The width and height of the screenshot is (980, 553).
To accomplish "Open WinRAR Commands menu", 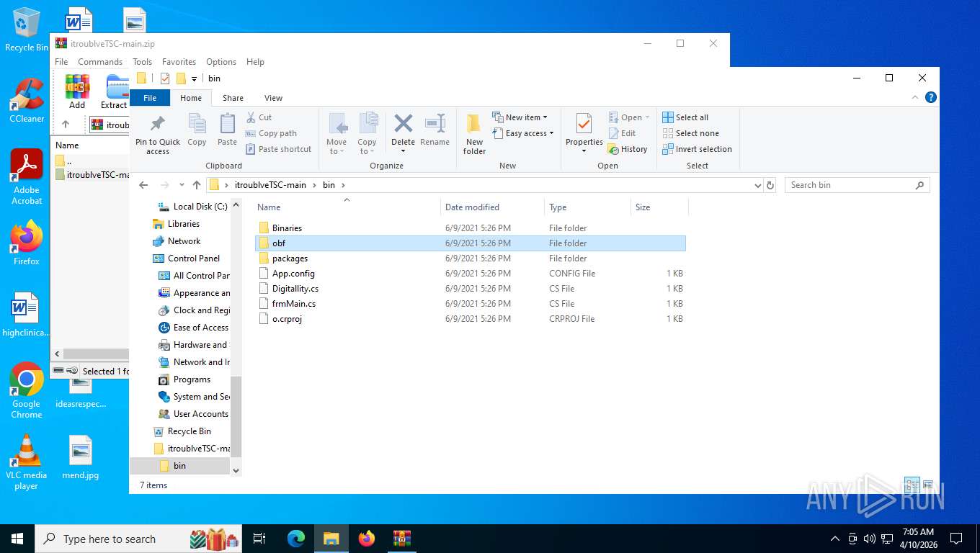I will click(x=100, y=62).
